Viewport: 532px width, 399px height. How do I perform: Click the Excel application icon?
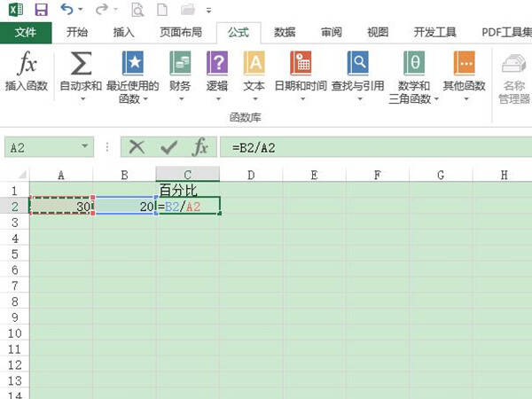tap(16, 10)
